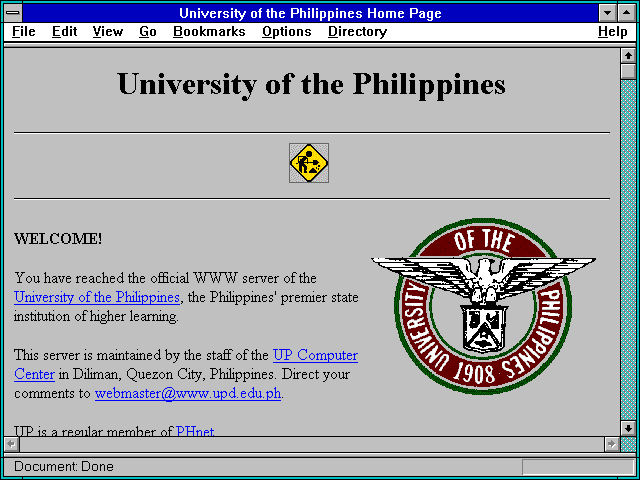This screenshot has width=640, height=480.
Task: Click the status bar progress box
Action: [x=578, y=466]
